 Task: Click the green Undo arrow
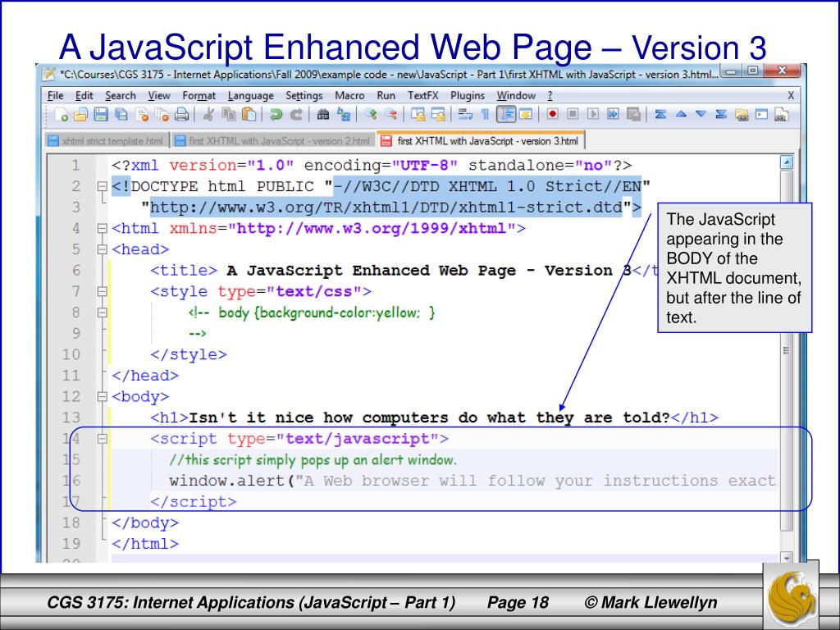[276, 115]
